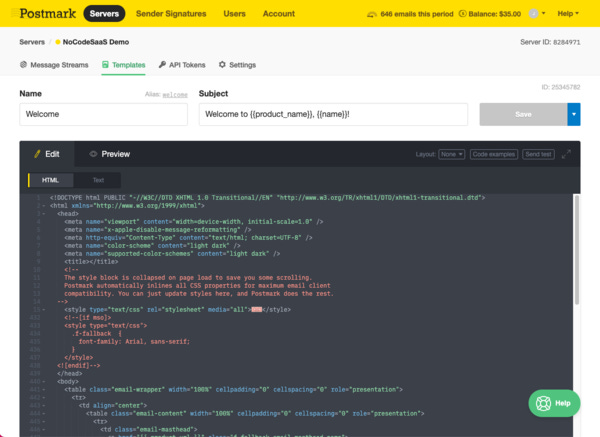Open Sender Signatures page

point(171,14)
